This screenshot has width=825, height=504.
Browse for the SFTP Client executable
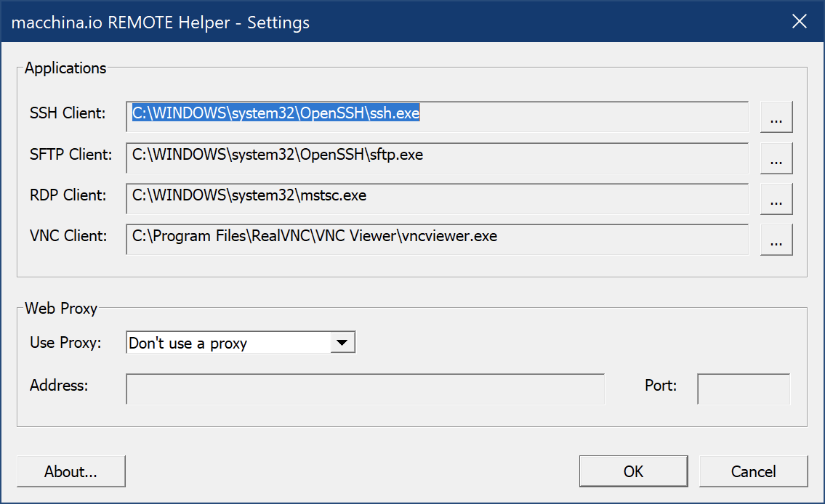pos(776,158)
